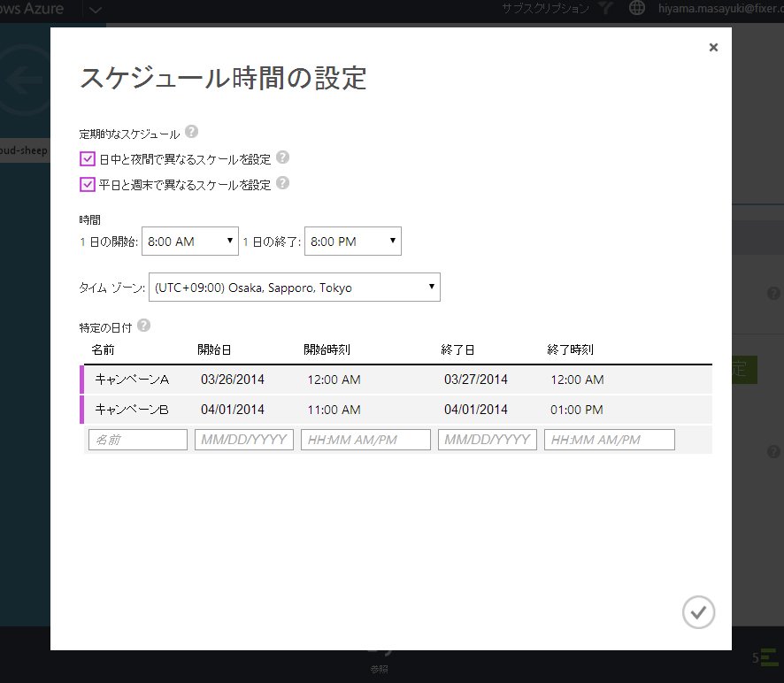Confirm settings with the checkmark button

coord(698,612)
